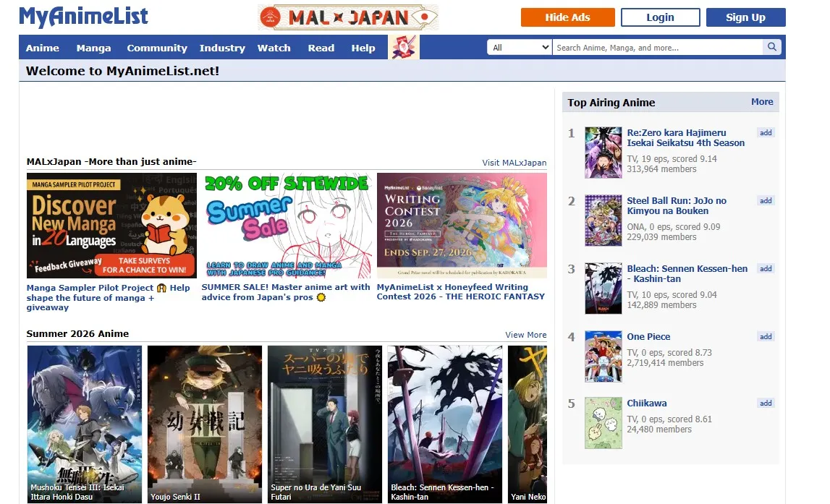The height and width of the screenshot is (504, 830).
Task: Open Mushoku Tensei III poster
Action: click(85, 424)
